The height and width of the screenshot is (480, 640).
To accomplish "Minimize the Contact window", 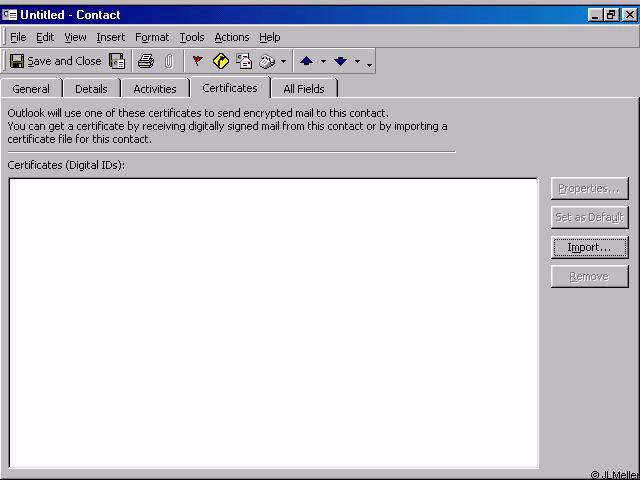I will click(596, 15).
